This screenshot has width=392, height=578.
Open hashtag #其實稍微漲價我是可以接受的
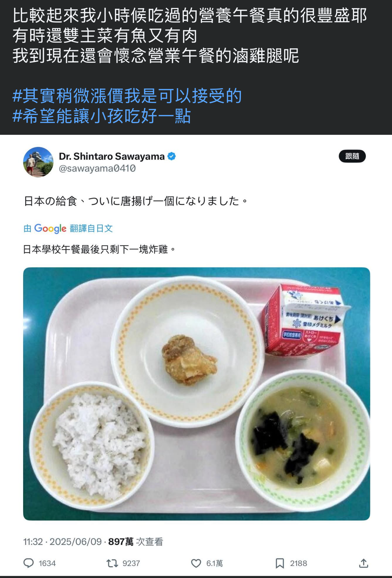coord(127,96)
